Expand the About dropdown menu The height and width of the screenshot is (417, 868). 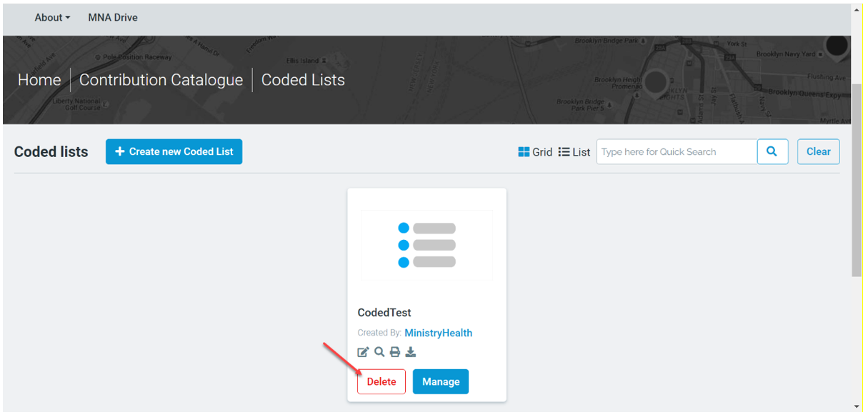[x=52, y=17]
